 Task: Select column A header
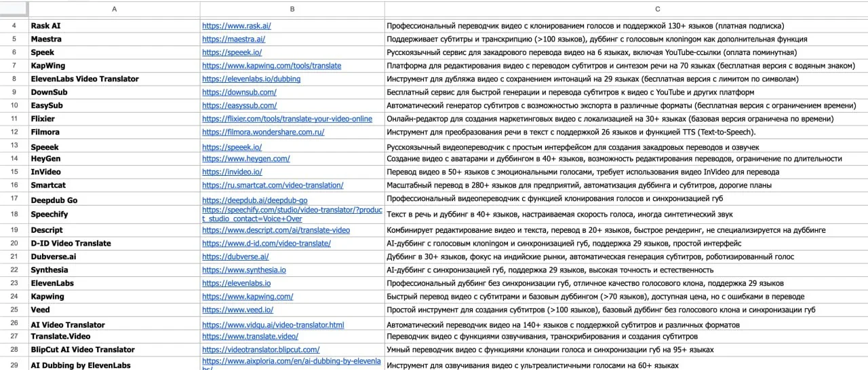point(114,9)
